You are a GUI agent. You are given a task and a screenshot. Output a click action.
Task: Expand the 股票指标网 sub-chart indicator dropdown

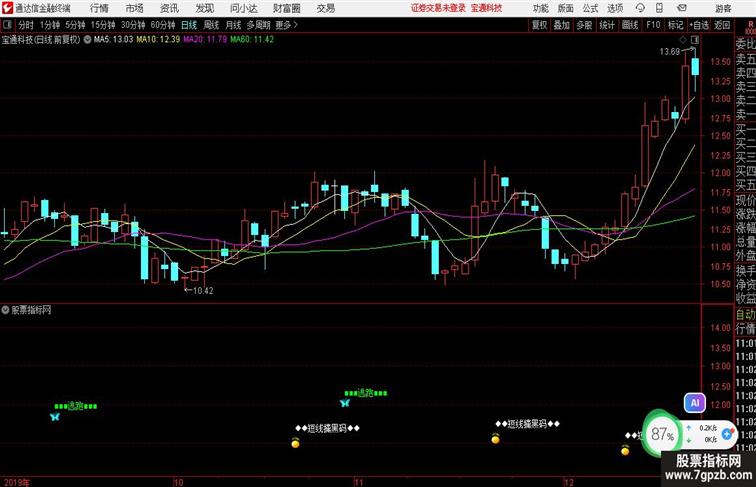click(x=5, y=310)
